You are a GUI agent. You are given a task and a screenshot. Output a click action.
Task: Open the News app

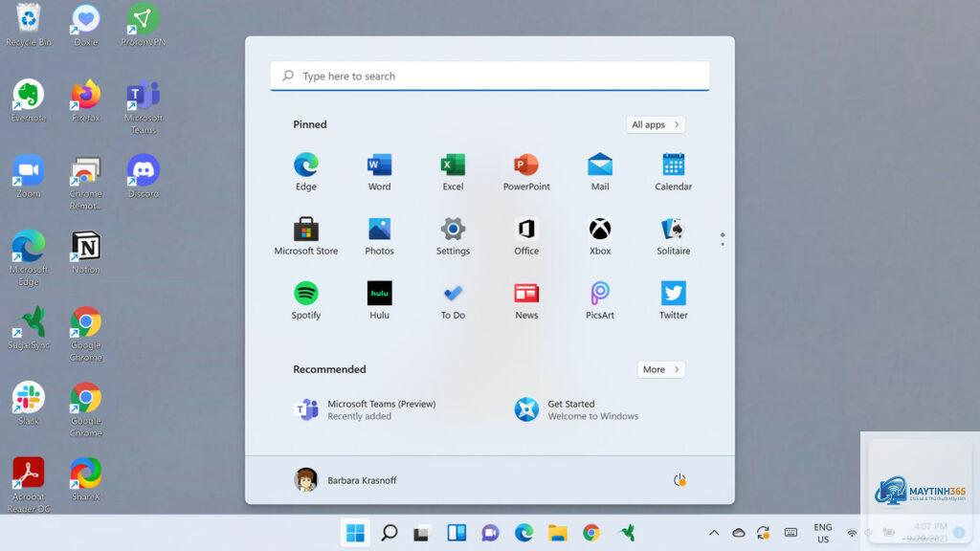[x=526, y=299]
